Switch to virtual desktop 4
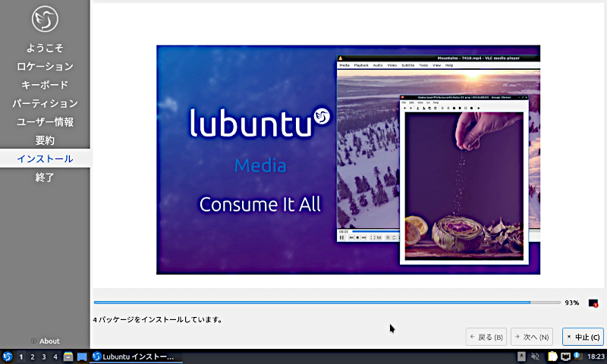The height and width of the screenshot is (364, 607). tap(55, 356)
